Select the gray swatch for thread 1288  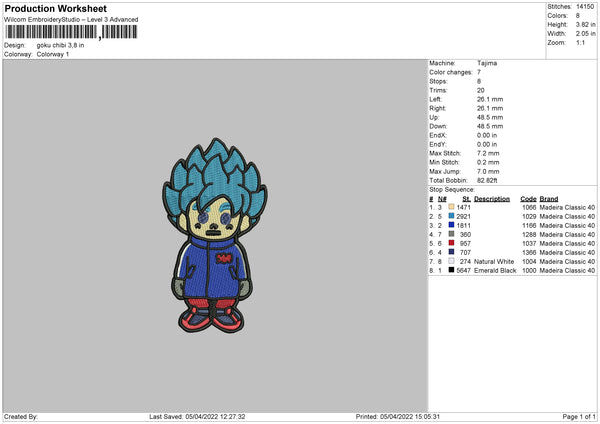(451, 234)
